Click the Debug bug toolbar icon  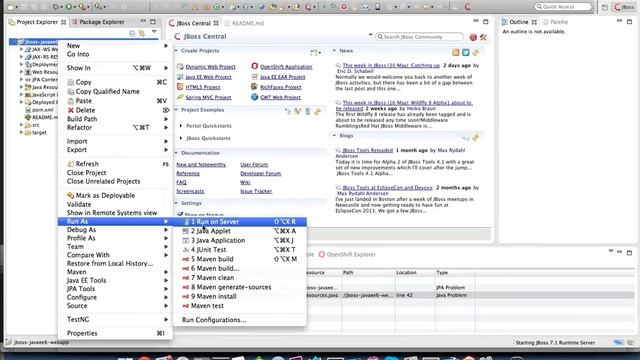click(x=56, y=7)
